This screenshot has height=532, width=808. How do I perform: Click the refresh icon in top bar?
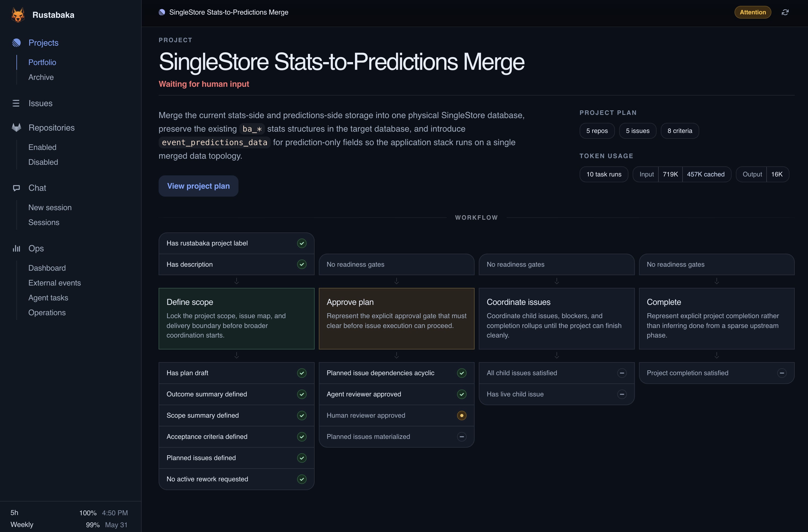point(785,12)
